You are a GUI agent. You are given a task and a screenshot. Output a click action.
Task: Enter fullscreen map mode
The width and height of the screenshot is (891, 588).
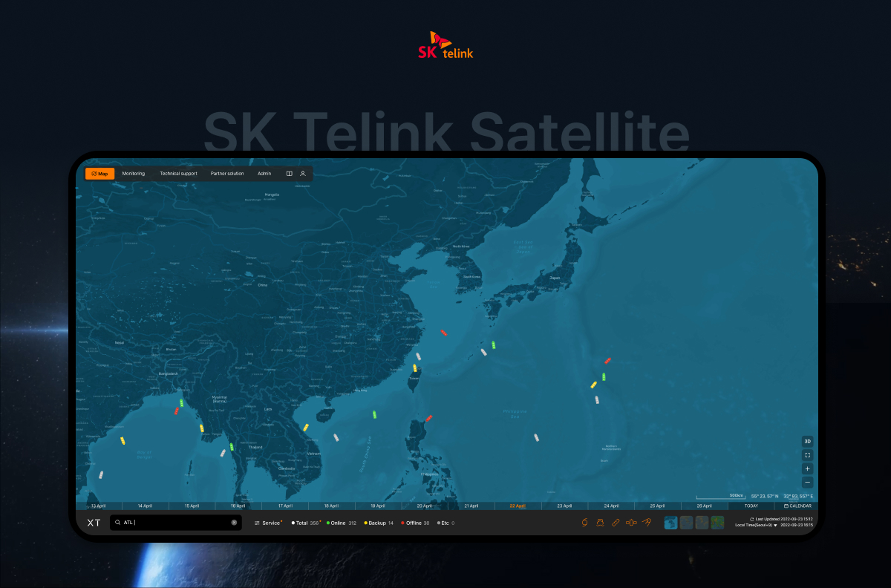[807, 454]
